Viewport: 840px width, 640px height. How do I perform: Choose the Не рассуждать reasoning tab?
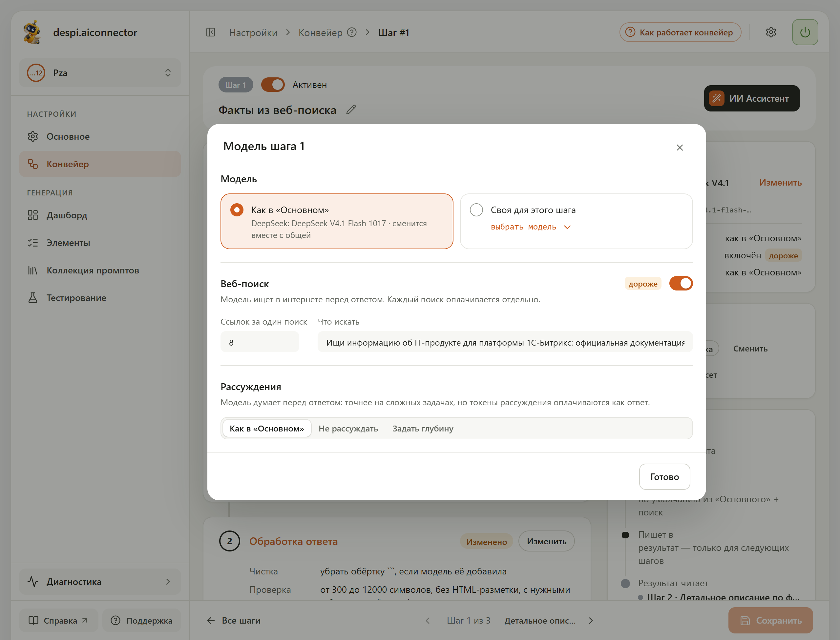(x=348, y=429)
